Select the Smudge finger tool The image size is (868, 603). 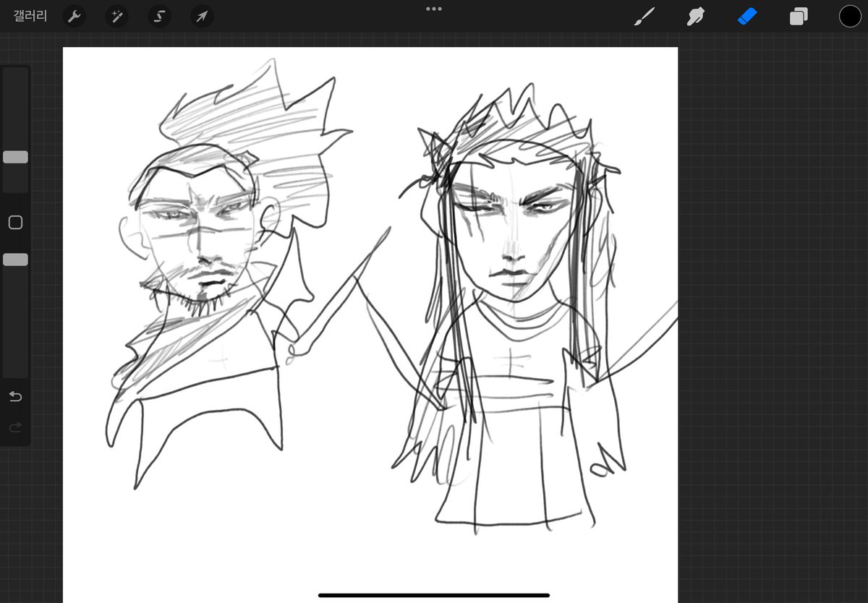click(695, 16)
